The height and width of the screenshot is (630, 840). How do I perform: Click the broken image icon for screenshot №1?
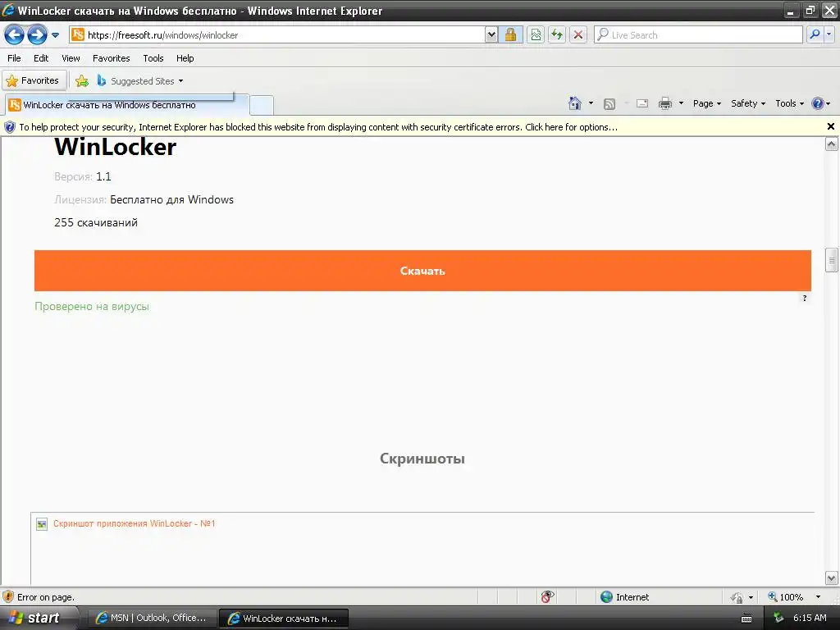[42, 524]
